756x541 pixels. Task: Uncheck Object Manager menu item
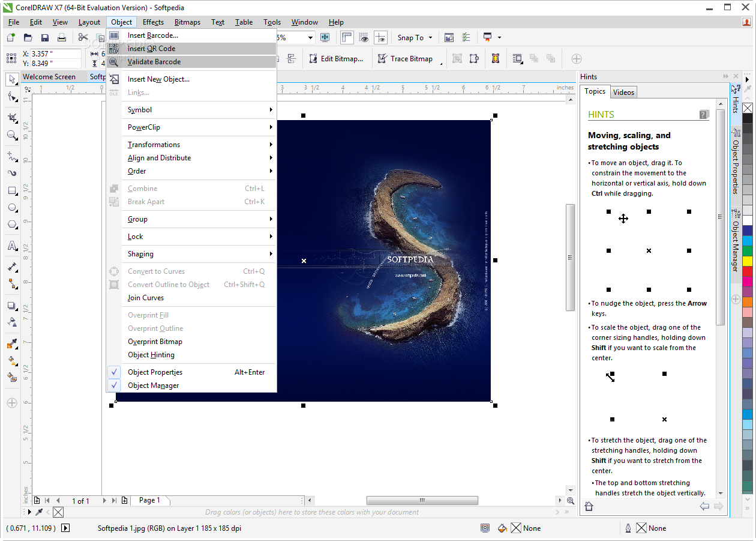[x=191, y=385]
